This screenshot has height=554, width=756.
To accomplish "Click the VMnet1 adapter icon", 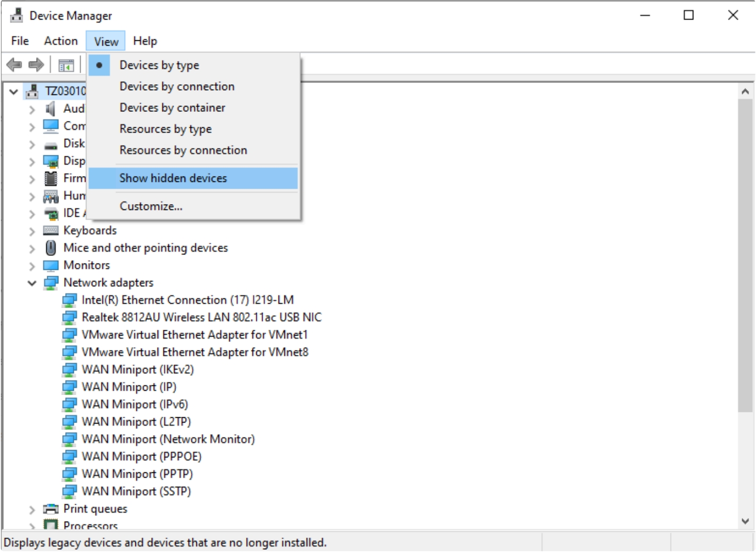I will (x=69, y=335).
